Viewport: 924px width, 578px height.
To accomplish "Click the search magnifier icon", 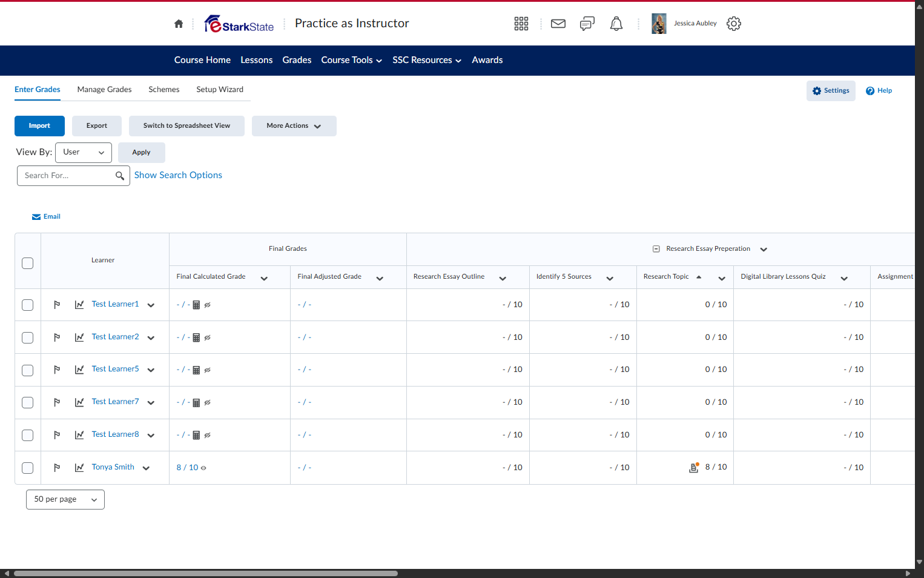I will (x=120, y=176).
